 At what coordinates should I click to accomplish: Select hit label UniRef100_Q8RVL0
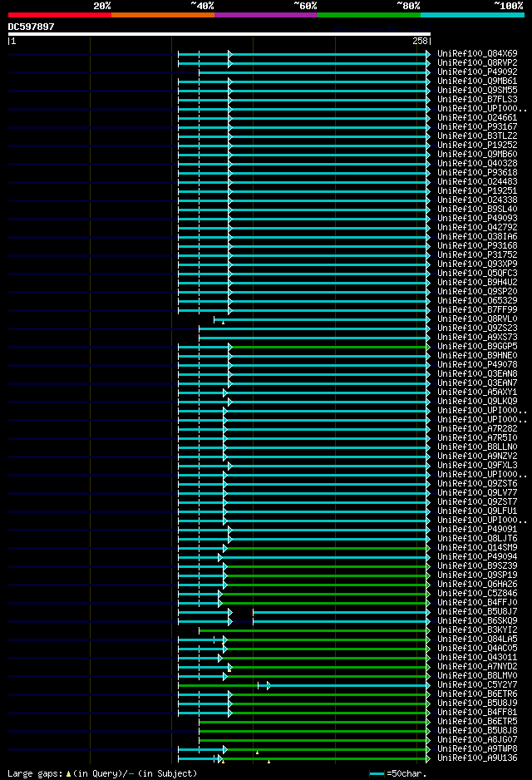tap(477, 318)
